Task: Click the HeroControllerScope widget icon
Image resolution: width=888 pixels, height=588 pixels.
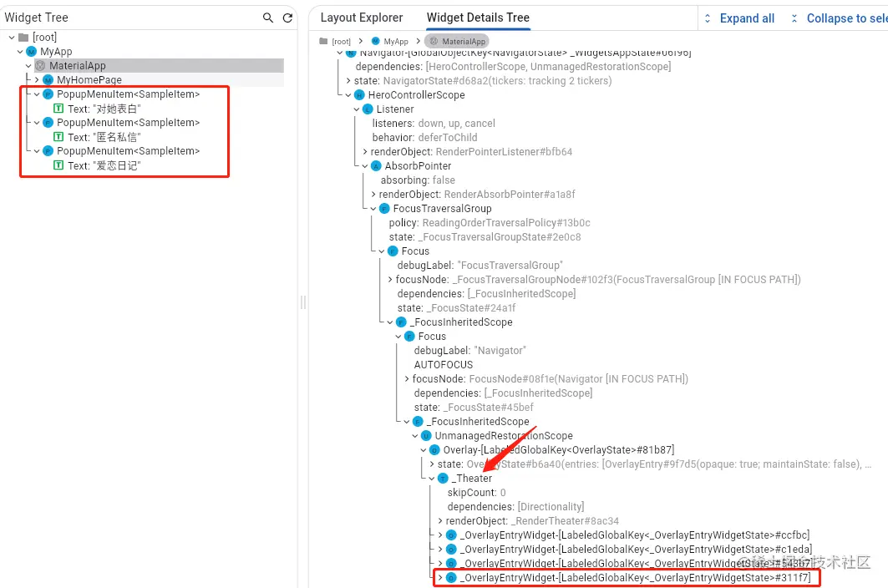Action: pos(359,95)
